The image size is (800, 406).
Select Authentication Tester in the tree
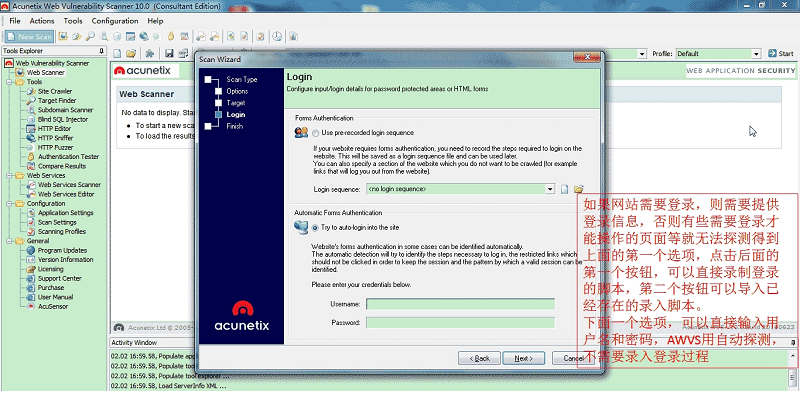pyautogui.click(x=68, y=157)
